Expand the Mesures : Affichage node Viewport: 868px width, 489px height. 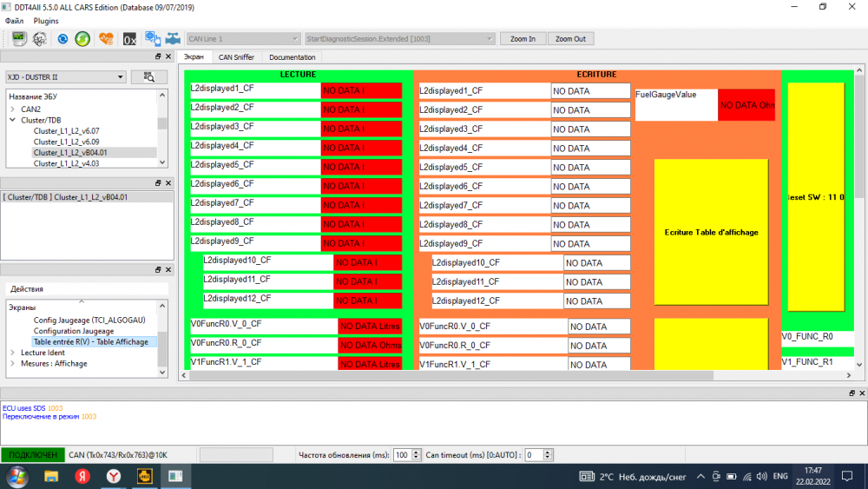tap(13, 363)
